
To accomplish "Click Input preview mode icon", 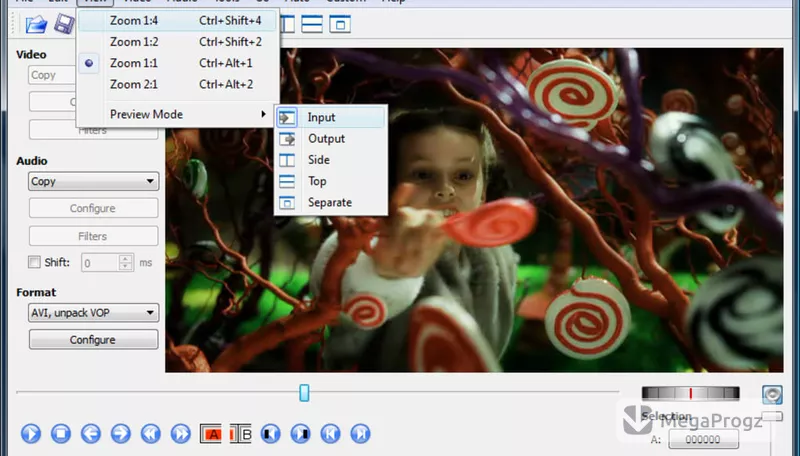I will [287, 117].
